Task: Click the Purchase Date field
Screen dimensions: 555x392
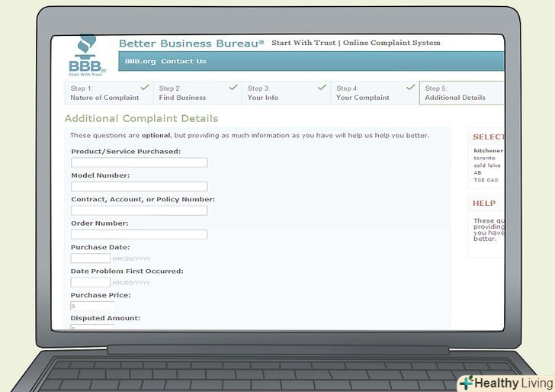Action: (91, 259)
